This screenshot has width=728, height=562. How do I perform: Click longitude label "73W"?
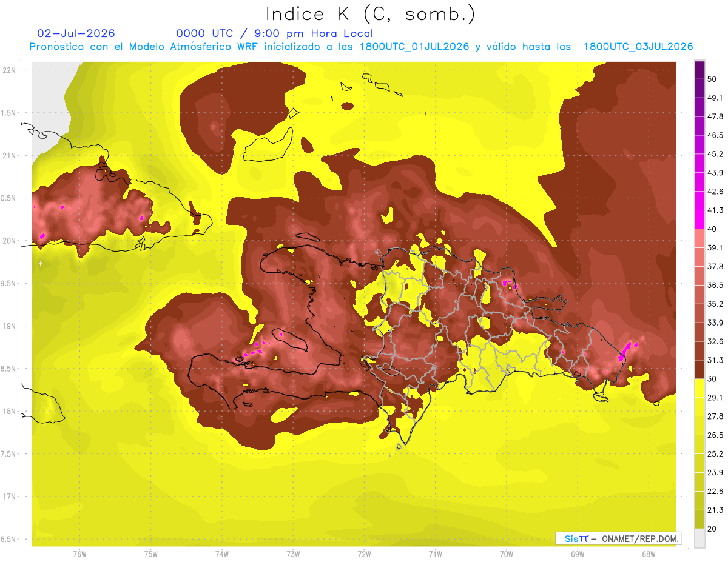tap(293, 554)
